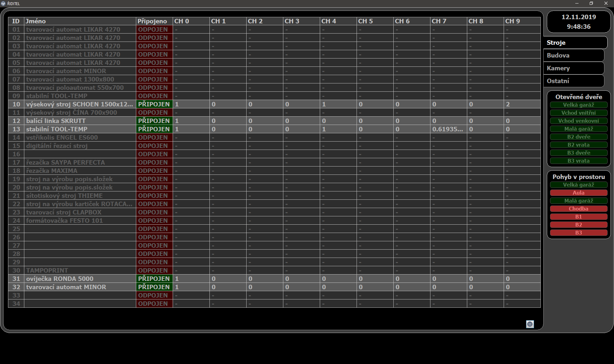
Task: Click the round striped icon button at the bottom right
Action: pyautogui.click(x=530, y=324)
